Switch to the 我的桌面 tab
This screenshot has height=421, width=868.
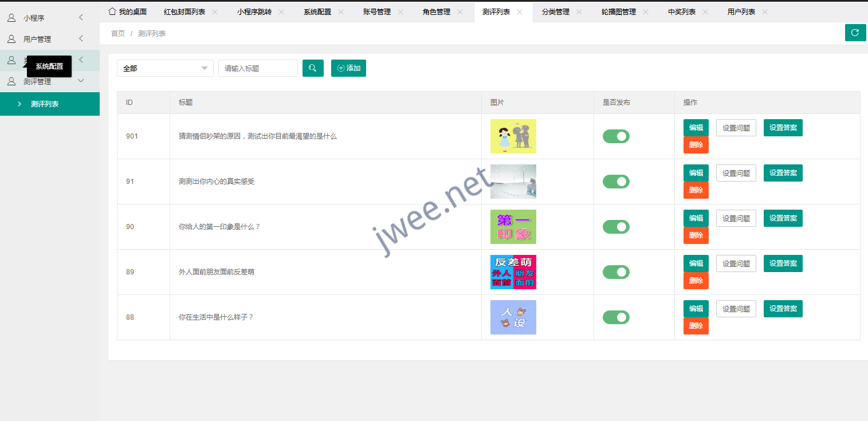point(128,11)
